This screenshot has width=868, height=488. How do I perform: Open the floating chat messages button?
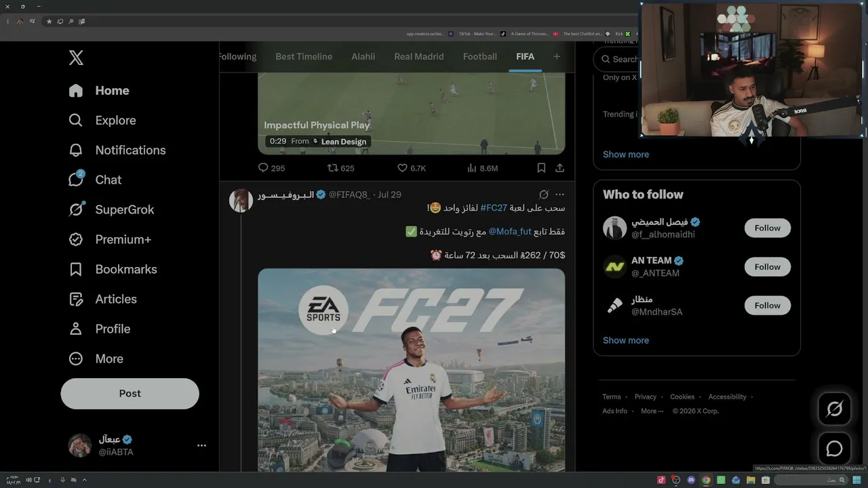834,449
